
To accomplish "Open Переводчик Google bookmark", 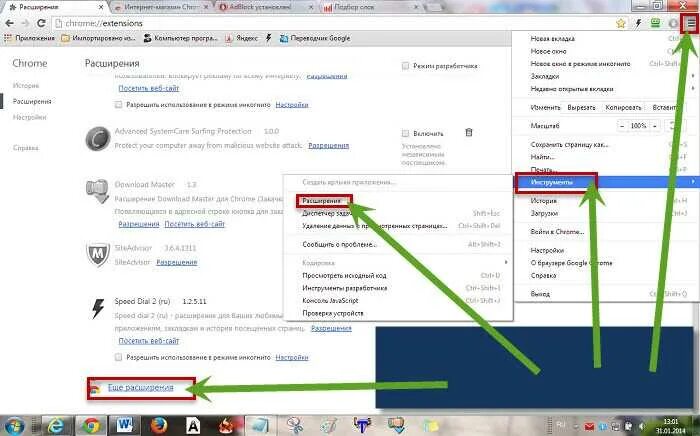I will pos(315,38).
